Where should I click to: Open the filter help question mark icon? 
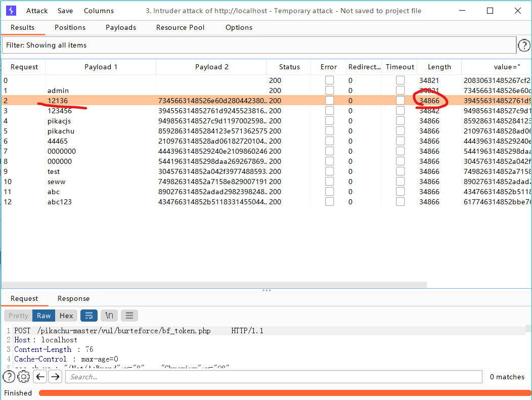(524, 45)
